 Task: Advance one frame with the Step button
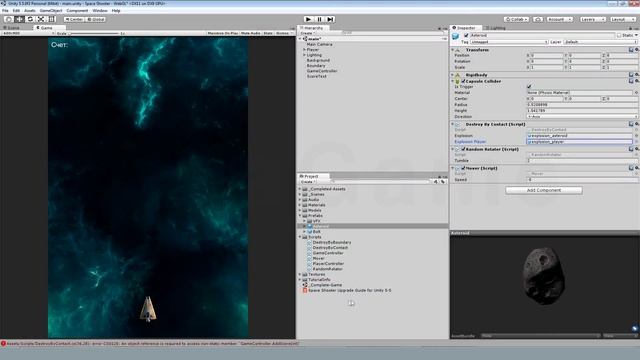pyautogui.click(x=330, y=19)
